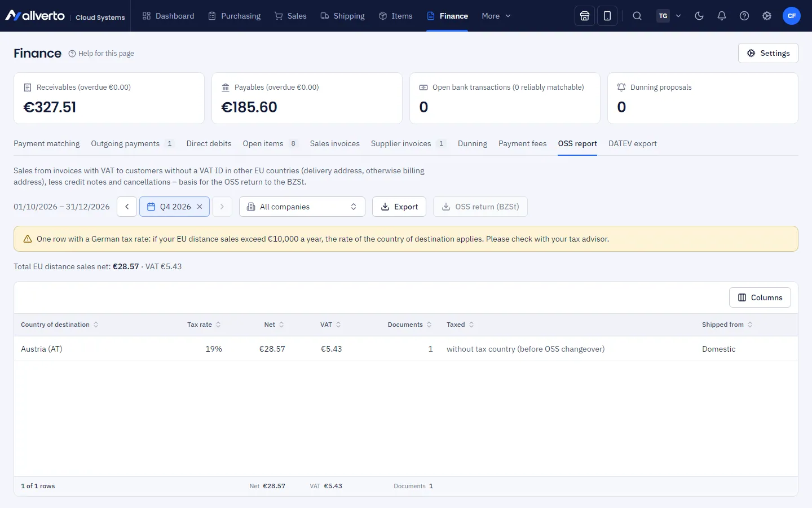This screenshot has height=508, width=812.
Task: Sort by Documents column
Action: point(409,325)
